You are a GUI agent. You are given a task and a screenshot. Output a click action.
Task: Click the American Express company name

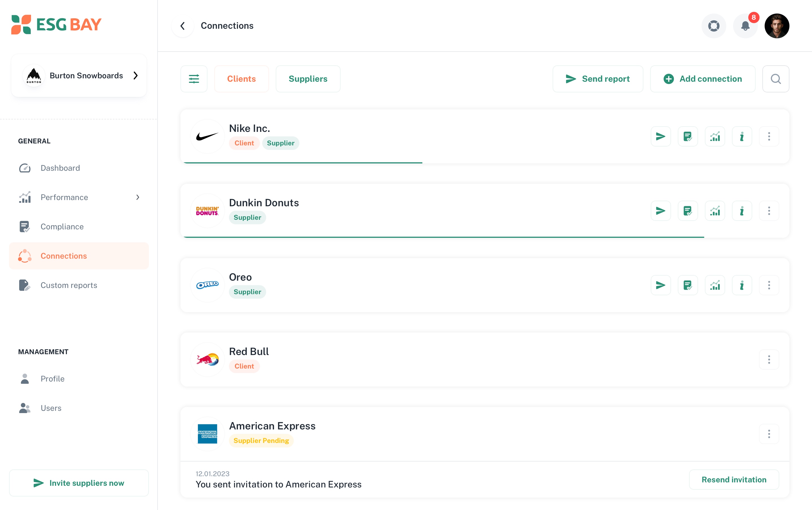pos(272,426)
